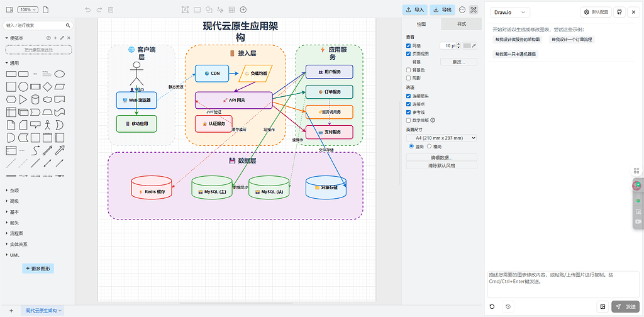644x317 pixels.
Task: Uncheck the 连接点 checkbox
Action: click(408, 104)
